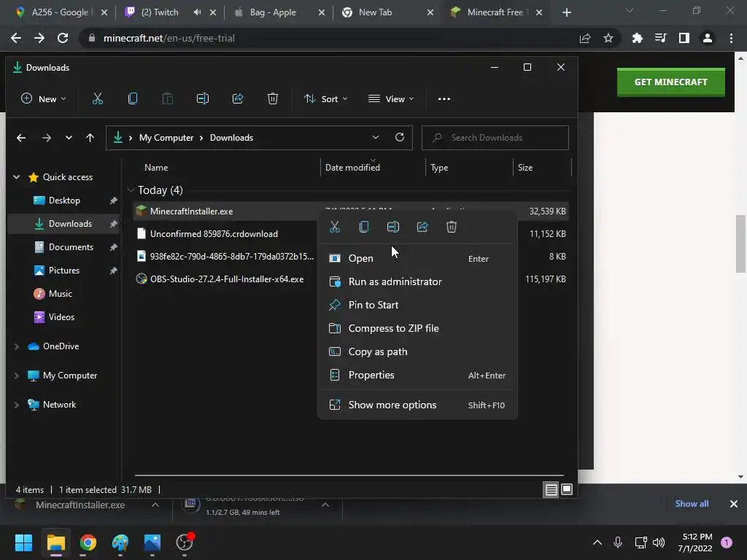This screenshot has width=747, height=560.
Task: Expand recent locations chevron
Action: (x=69, y=138)
